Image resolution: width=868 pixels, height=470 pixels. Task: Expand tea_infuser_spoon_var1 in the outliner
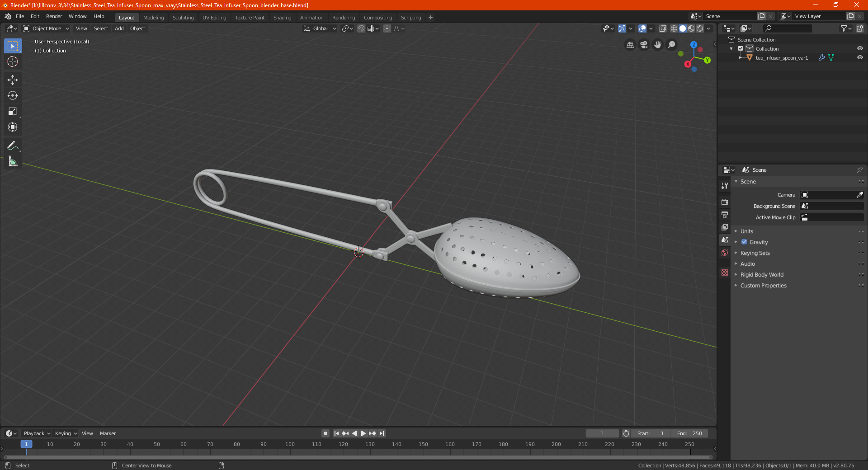coord(740,57)
